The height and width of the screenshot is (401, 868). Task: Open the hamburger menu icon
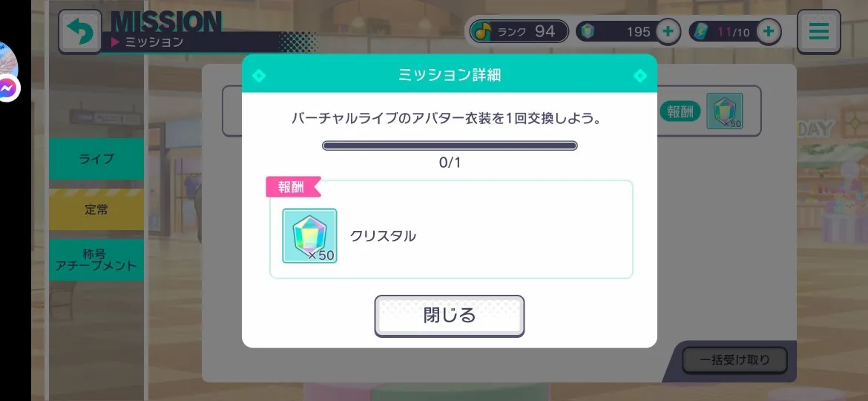(x=819, y=32)
